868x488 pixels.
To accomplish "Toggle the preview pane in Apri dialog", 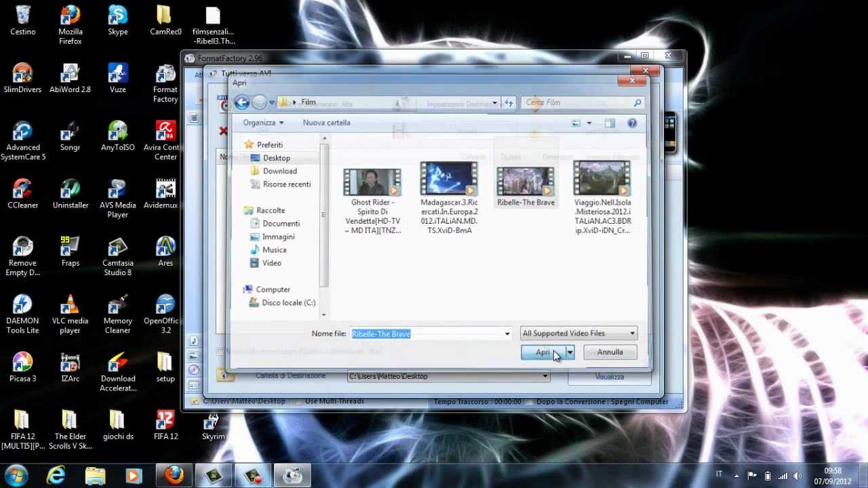I will pyautogui.click(x=610, y=123).
